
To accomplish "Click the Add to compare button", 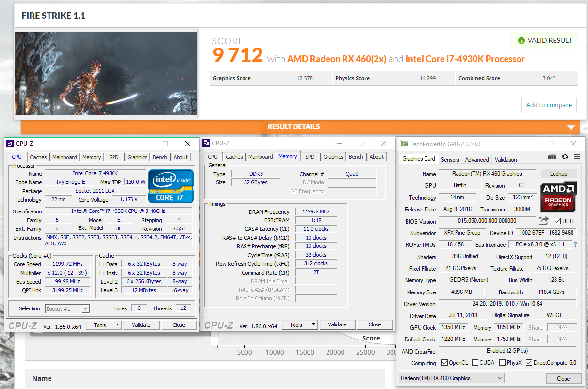I will click(x=549, y=105).
